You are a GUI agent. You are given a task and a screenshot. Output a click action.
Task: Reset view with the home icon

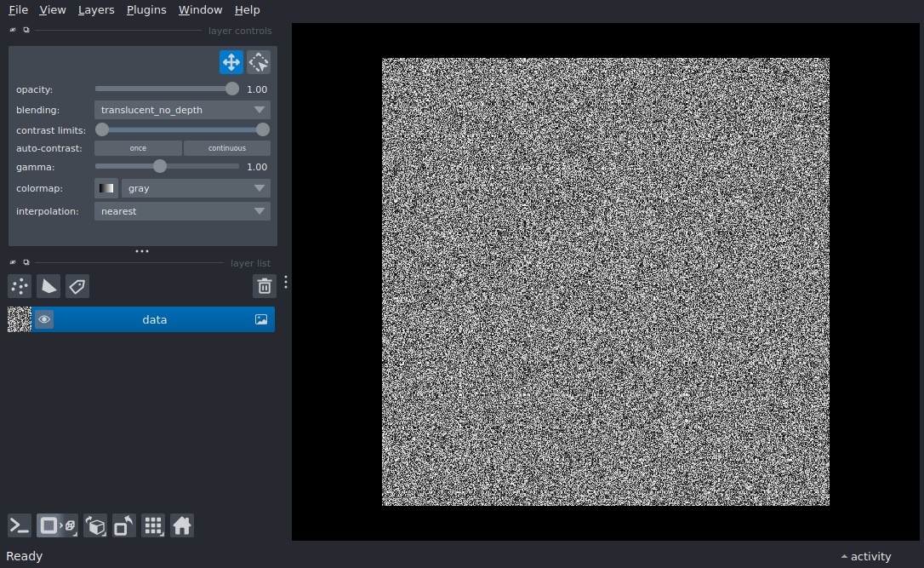182,525
